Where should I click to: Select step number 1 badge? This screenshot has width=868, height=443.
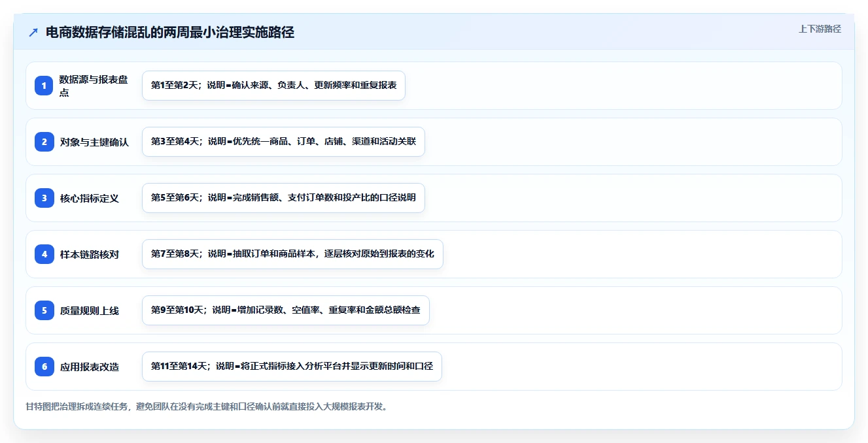[44, 86]
